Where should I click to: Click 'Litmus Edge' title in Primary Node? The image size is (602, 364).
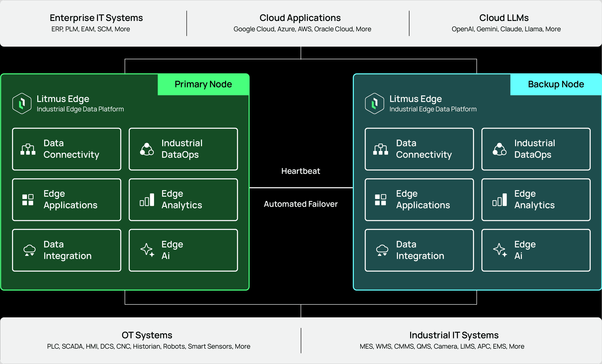pos(63,99)
